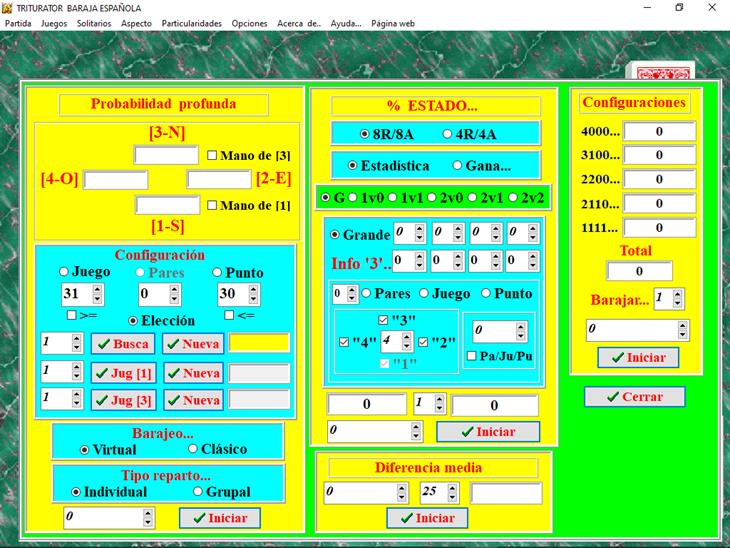The width and height of the screenshot is (730, 548).
Task: Click the Busca checkmark button
Action: 123,344
